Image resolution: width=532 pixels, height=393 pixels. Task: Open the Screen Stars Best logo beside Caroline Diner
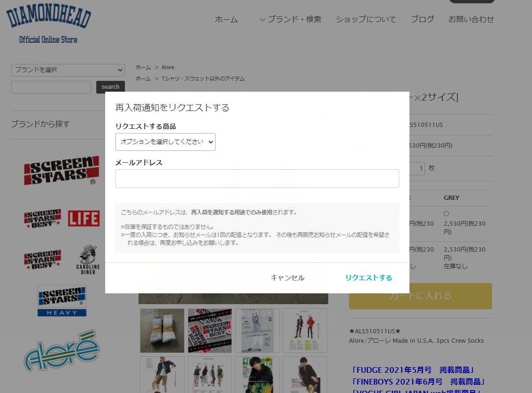click(x=42, y=260)
